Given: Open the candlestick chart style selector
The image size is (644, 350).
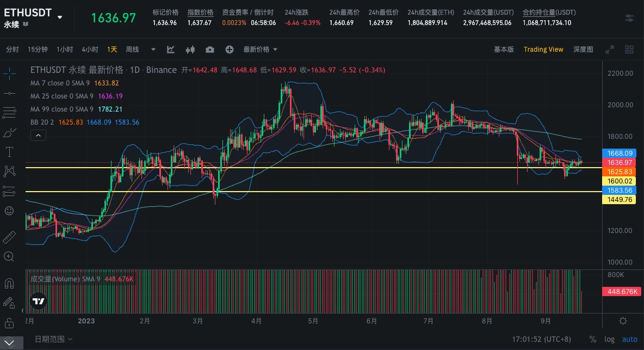Looking at the screenshot, I should (x=190, y=50).
